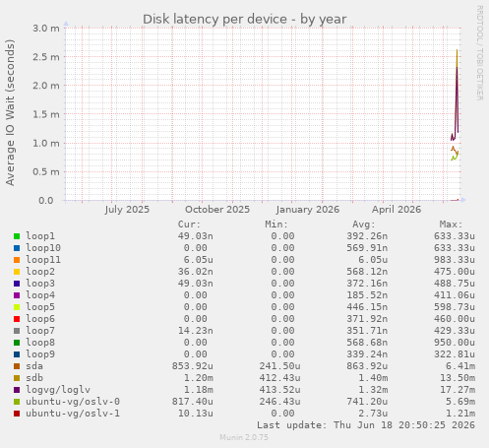
Task: Click the loop1 green legend swatch
Action: 17,236
